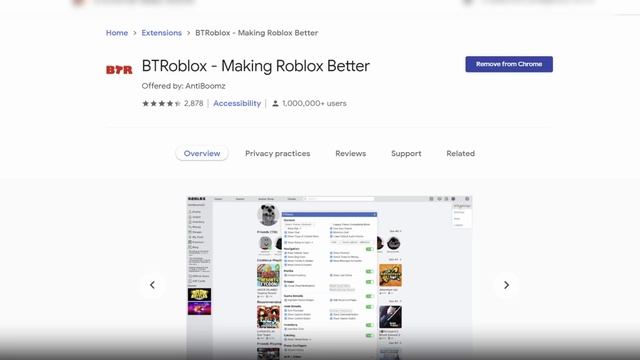Switch to the Privacy practices tab
Image resolution: width=640 pixels, height=360 pixels.
coord(278,153)
